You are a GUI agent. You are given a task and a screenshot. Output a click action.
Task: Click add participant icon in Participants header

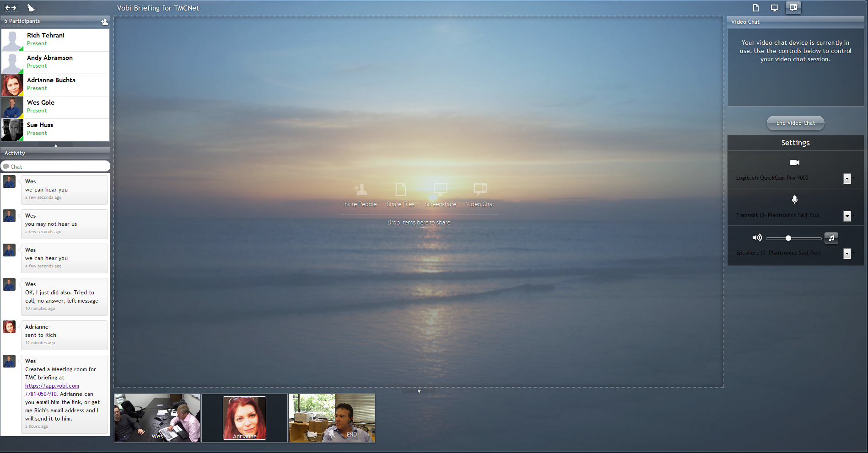[104, 21]
